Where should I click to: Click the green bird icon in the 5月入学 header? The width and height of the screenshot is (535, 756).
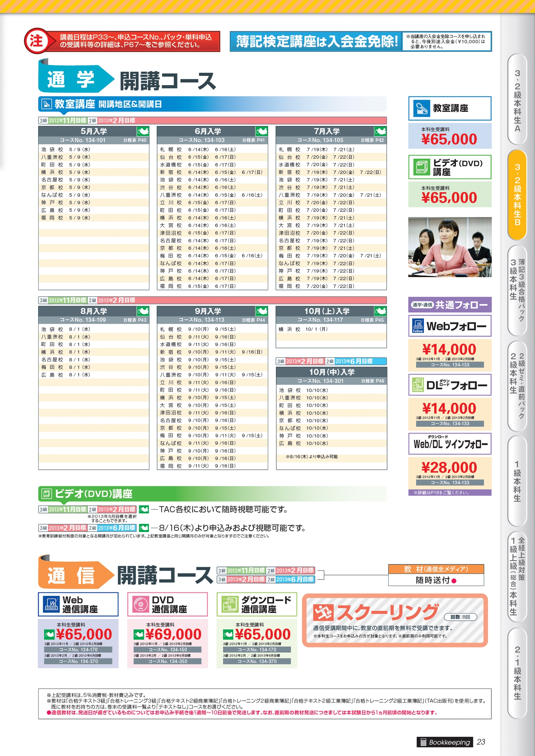[x=143, y=131]
